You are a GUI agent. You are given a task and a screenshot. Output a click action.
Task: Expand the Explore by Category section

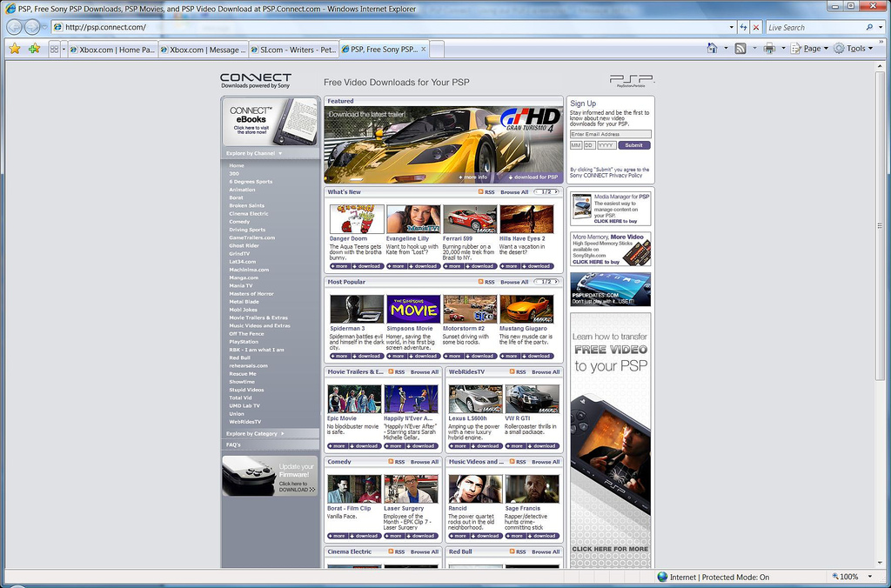[x=271, y=433]
